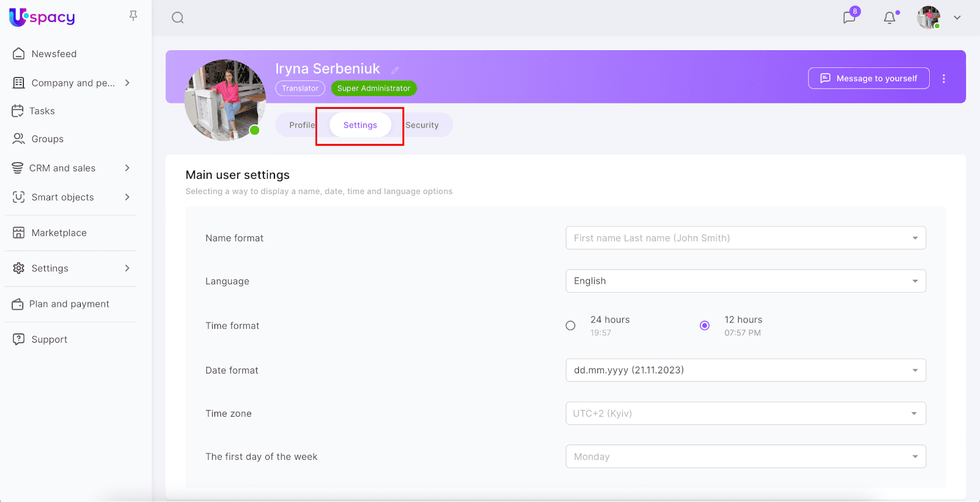Open the chat messages icon
Screen dimensions: 980x502
[x=849, y=17]
